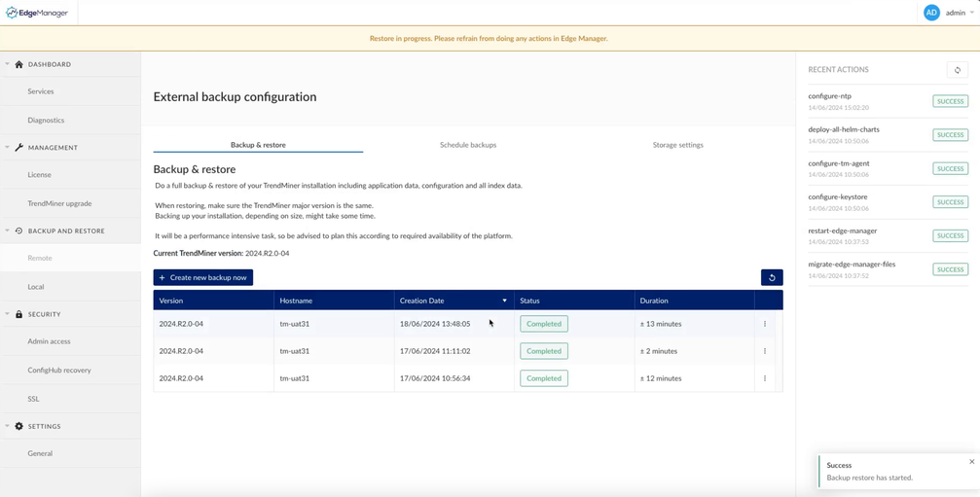
Task: Switch to the Storage settings tab
Action: tap(677, 145)
